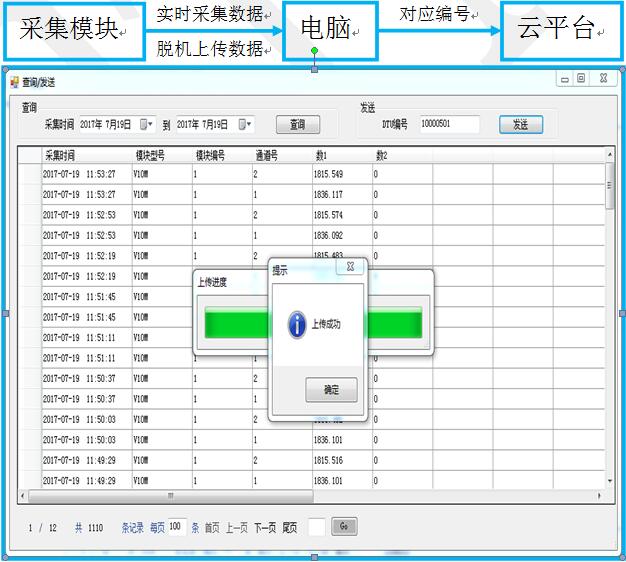Click the blue information icon in dialog
Screen dimensions: 626x562
296,324
